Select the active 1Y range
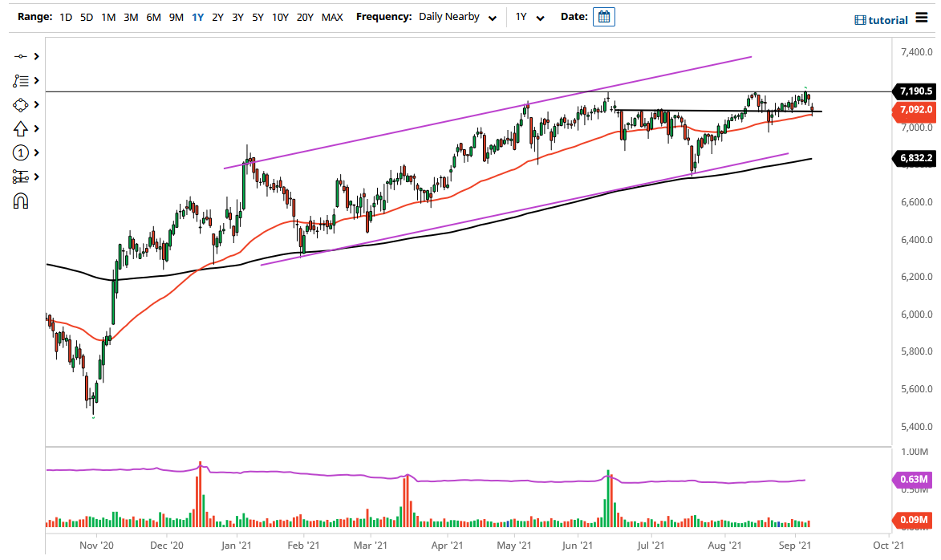This screenshot has width=941, height=560. click(197, 18)
